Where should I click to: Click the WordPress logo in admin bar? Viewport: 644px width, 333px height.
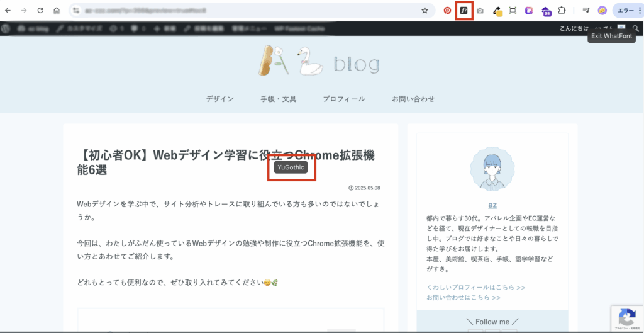pos(6,28)
